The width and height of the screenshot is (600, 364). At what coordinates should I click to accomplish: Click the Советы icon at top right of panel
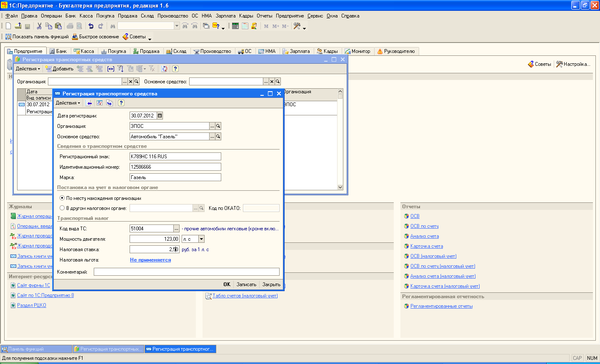pyautogui.click(x=531, y=64)
